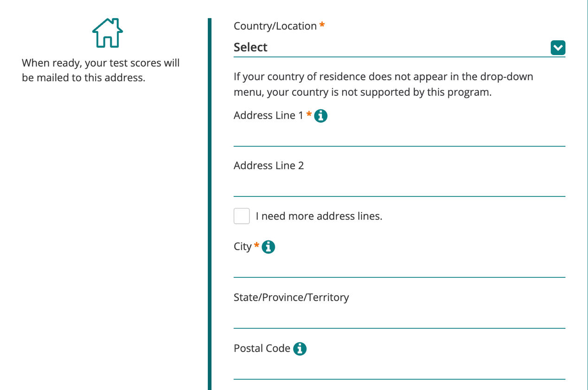Click the 'Postal Code' label text
The image size is (588, 390).
pos(262,348)
